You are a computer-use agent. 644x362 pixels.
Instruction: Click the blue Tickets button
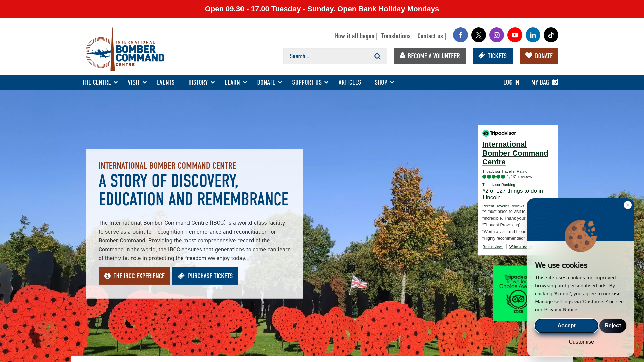[492, 56]
